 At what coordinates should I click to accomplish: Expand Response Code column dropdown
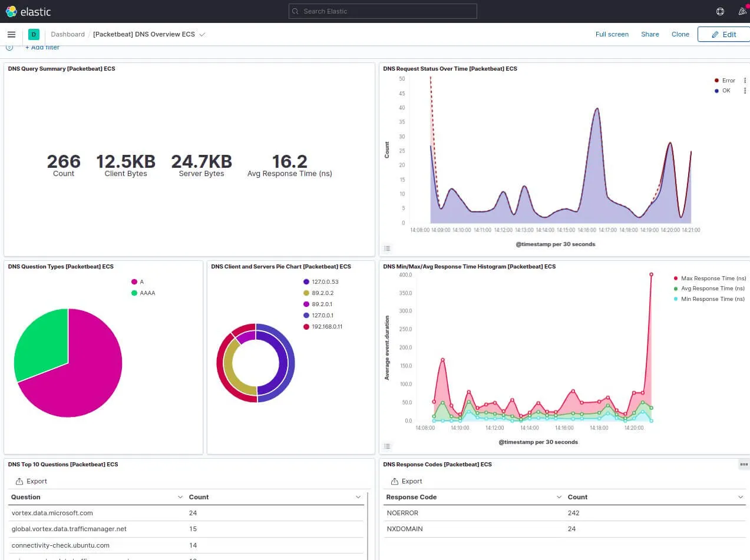pos(559,497)
